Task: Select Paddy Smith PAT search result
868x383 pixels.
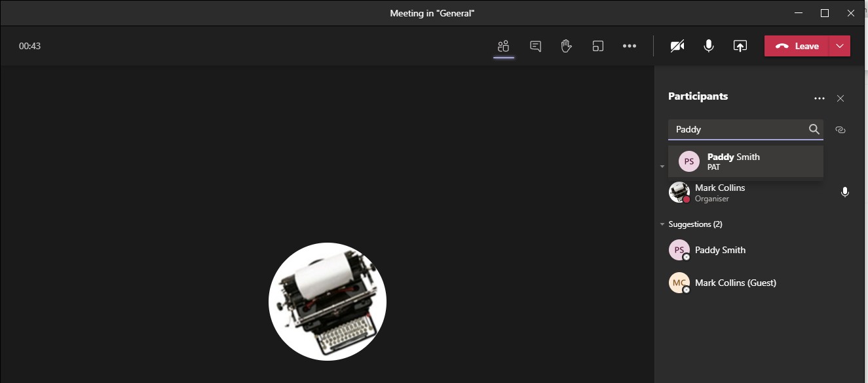Action: pyautogui.click(x=745, y=161)
